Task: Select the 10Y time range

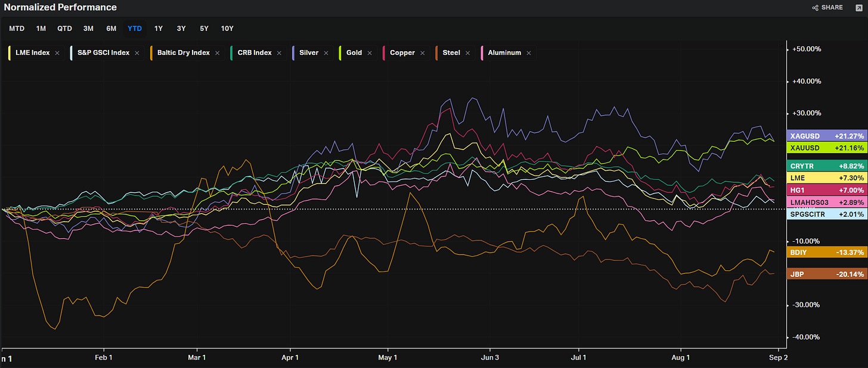Action: click(227, 29)
